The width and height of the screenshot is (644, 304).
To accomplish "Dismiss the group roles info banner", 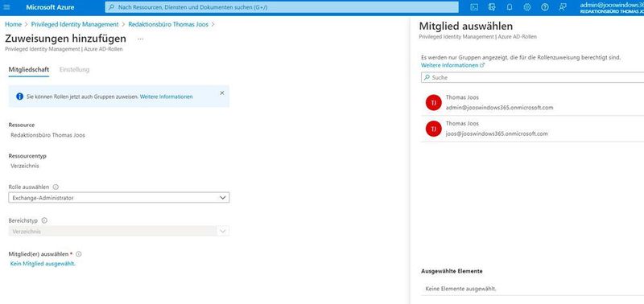I will click(x=222, y=93).
